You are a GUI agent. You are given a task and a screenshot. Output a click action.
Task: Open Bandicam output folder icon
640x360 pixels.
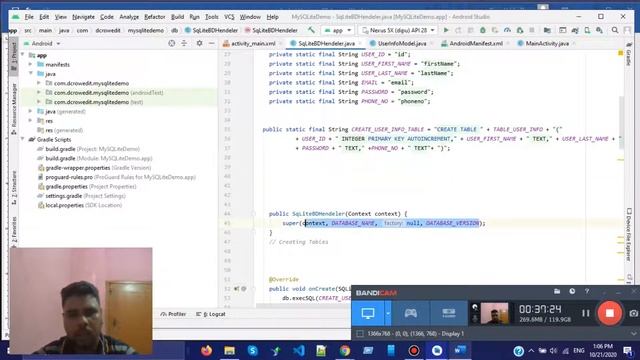point(557,291)
